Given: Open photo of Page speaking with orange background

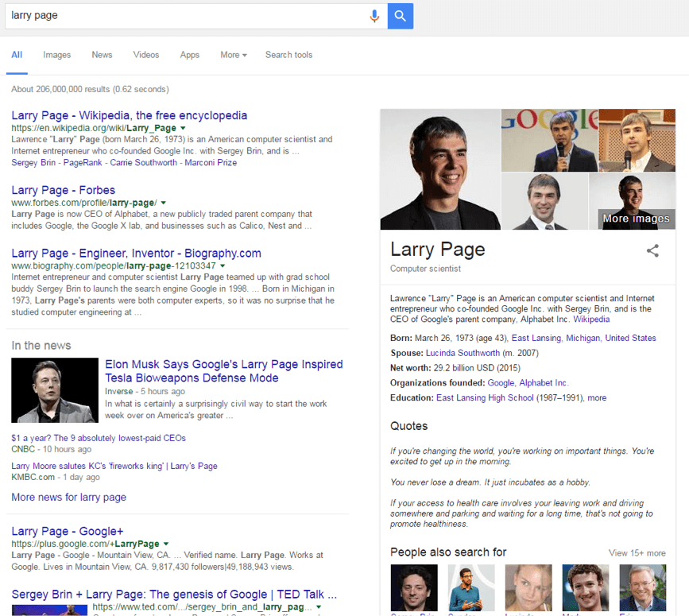Looking at the screenshot, I should coord(637,140).
